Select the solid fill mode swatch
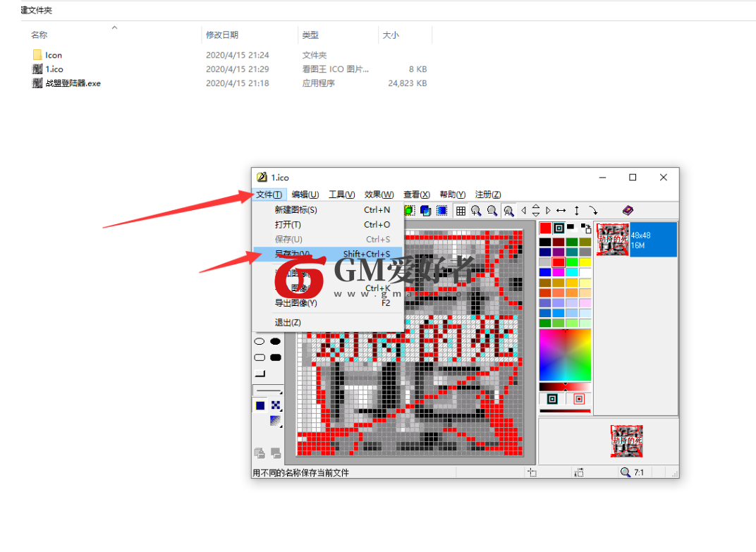The width and height of the screenshot is (756, 552). pyautogui.click(x=260, y=405)
